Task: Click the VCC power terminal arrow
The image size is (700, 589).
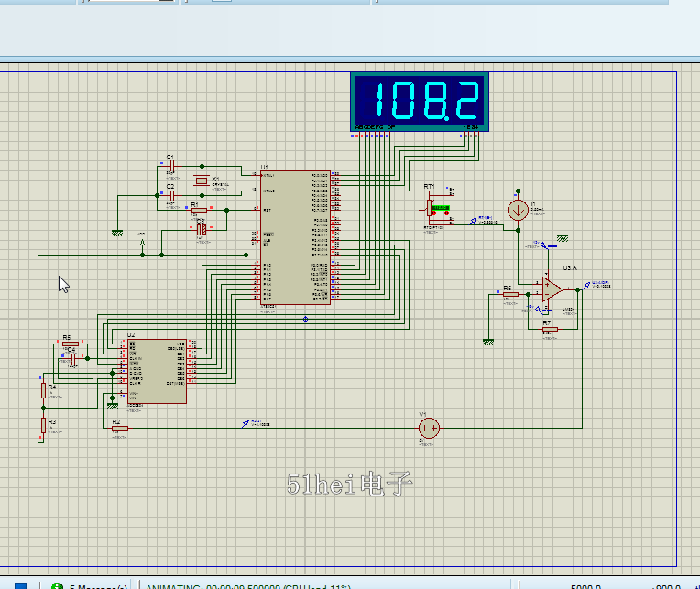Action: [142, 243]
